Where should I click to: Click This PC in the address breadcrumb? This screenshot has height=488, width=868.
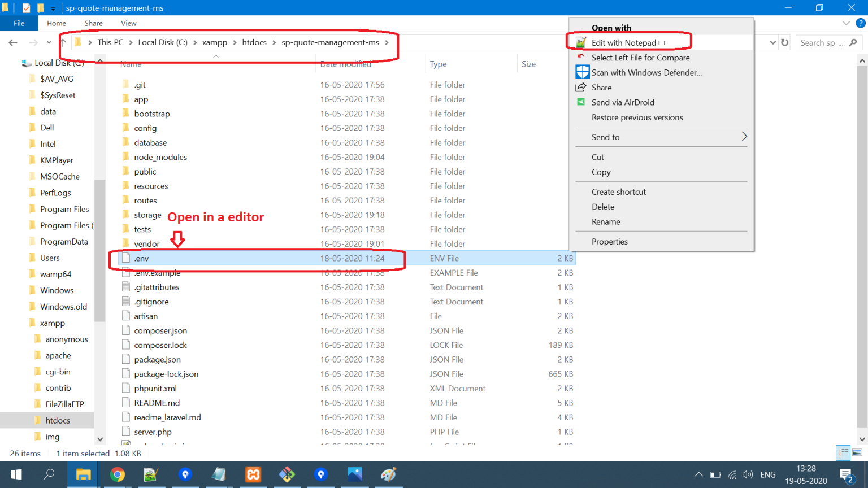pyautogui.click(x=110, y=42)
